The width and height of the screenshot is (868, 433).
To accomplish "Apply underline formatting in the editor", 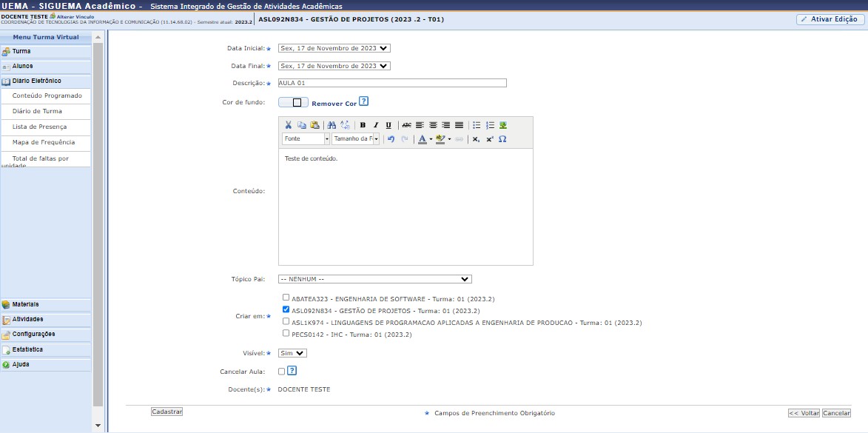I will (x=388, y=125).
